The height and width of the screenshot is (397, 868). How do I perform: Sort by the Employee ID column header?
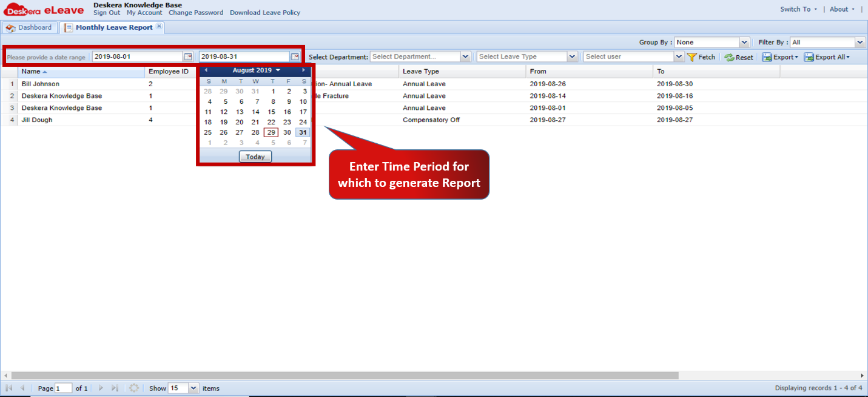pos(170,72)
